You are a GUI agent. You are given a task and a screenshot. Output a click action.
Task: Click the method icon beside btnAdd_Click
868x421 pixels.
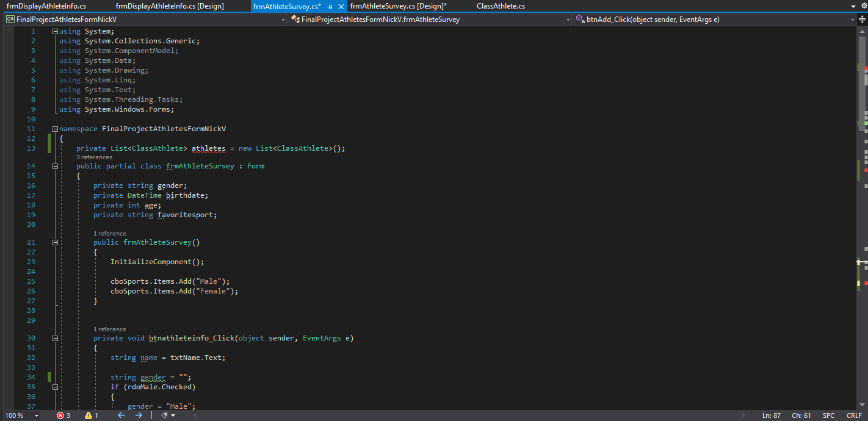pyautogui.click(x=579, y=19)
